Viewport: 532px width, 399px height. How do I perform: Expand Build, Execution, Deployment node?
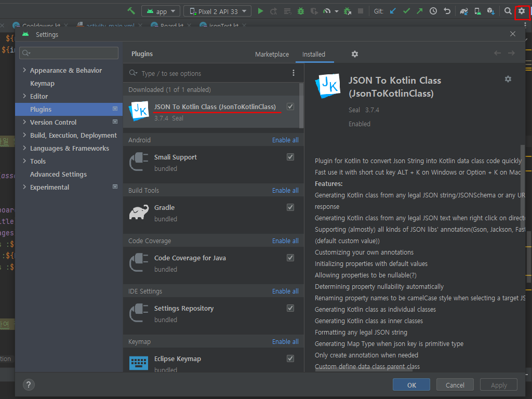(x=24, y=135)
